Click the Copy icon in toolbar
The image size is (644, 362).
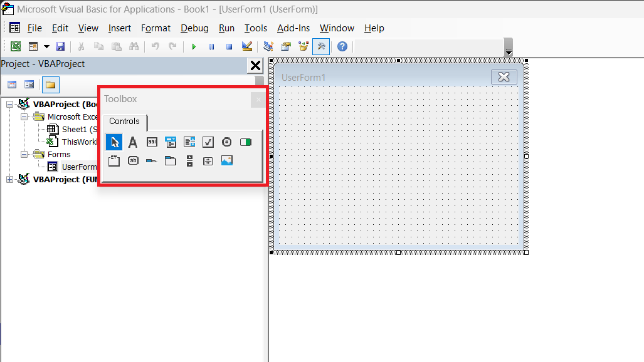pos(98,46)
